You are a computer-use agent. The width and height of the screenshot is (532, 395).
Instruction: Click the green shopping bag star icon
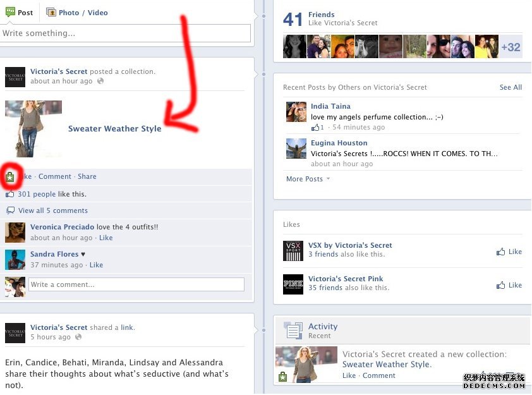pos(10,177)
